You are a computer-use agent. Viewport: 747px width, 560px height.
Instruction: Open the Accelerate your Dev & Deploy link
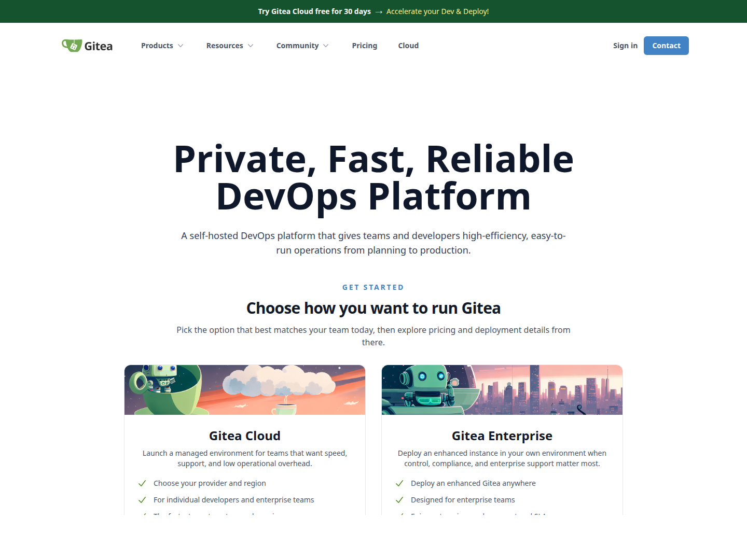point(437,11)
